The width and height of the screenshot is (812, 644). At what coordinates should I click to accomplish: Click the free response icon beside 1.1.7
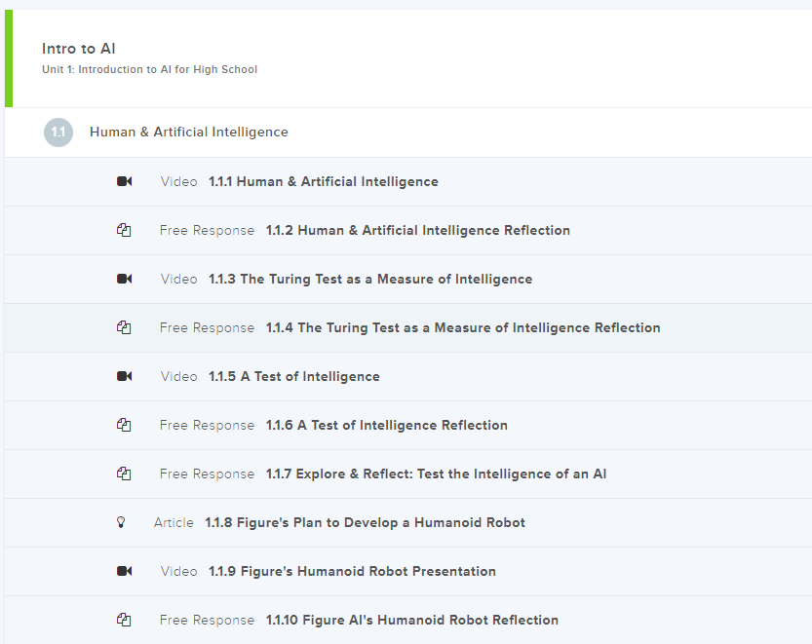click(124, 474)
